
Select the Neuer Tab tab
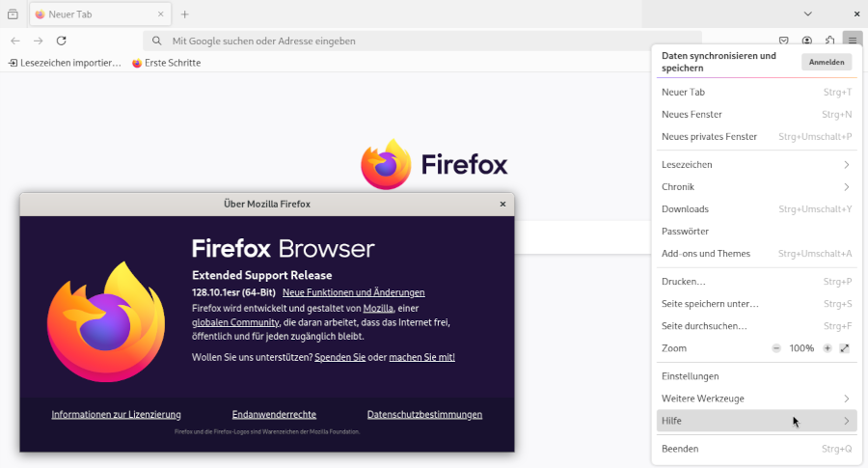coord(100,14)
